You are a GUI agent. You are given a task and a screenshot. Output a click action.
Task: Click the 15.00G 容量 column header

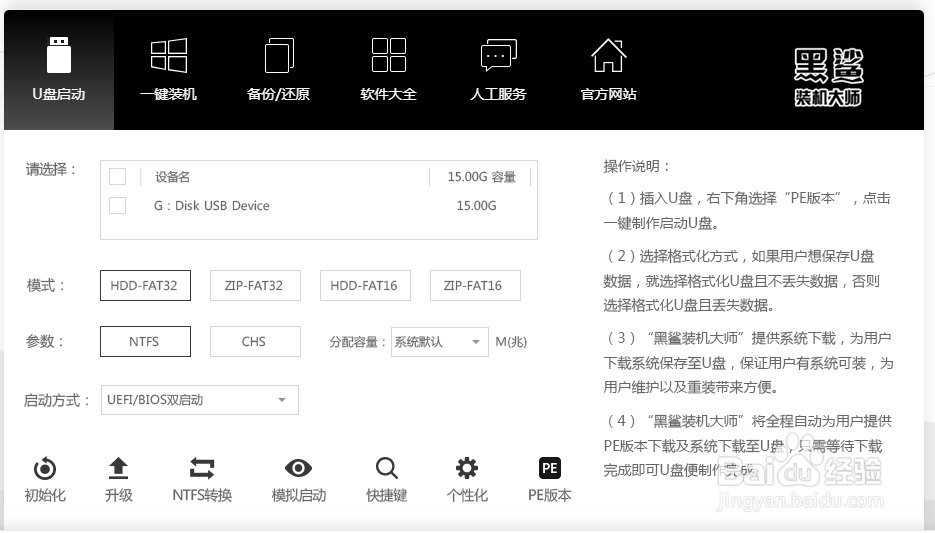[481, 177]
